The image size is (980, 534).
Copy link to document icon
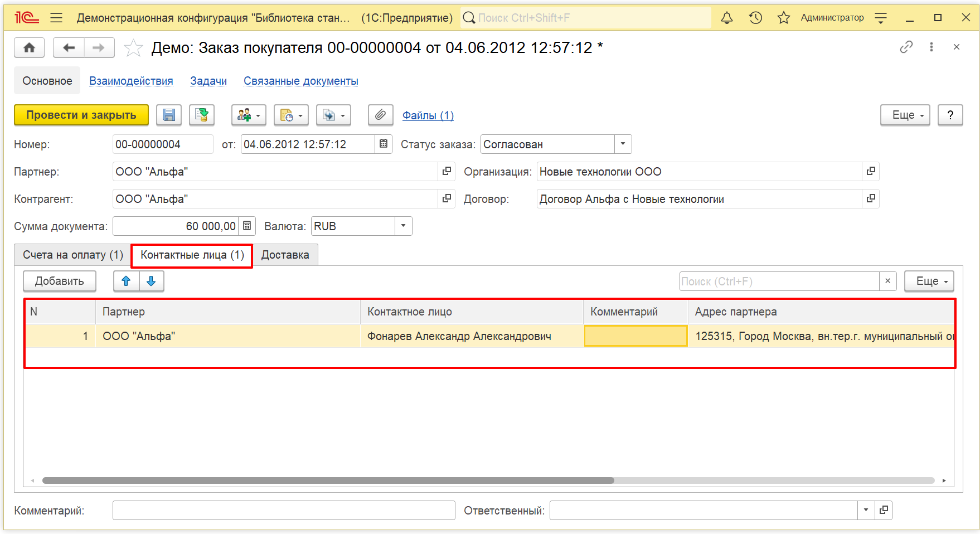(906, 47)
